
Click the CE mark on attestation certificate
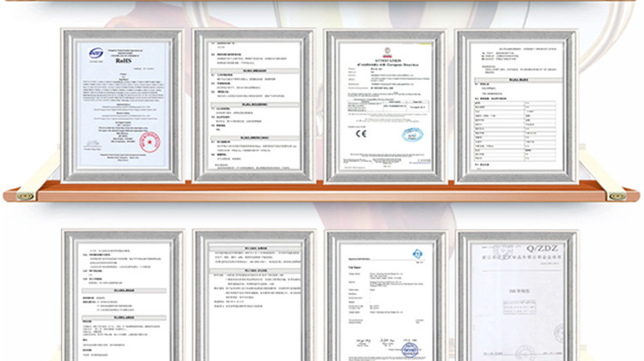361,133
